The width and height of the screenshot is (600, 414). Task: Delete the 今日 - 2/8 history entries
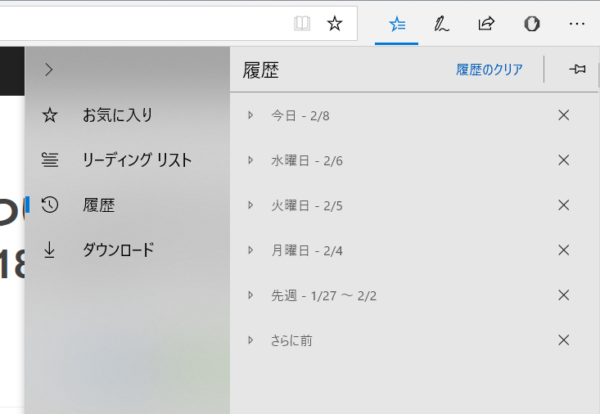[564, 115]
